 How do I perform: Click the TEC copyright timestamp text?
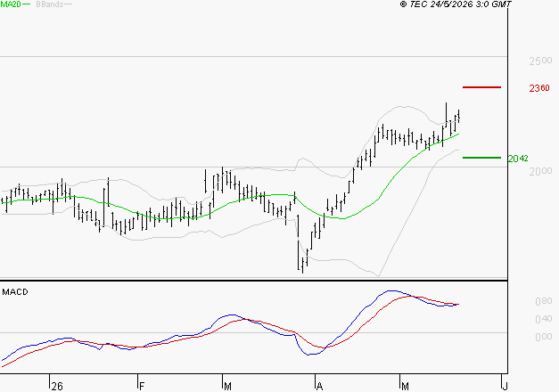point(456,4)
